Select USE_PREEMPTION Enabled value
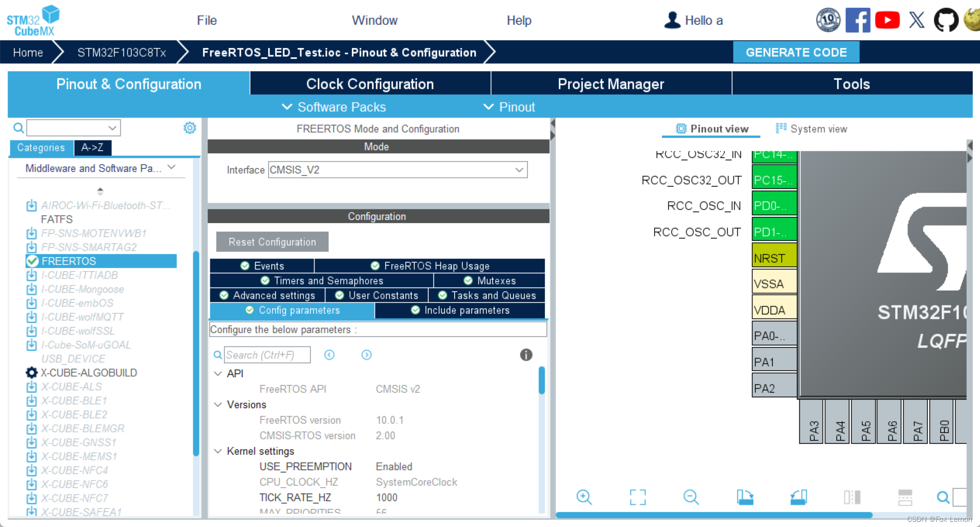The height and width of the screenshot is (527, 980). coord(394,467)
